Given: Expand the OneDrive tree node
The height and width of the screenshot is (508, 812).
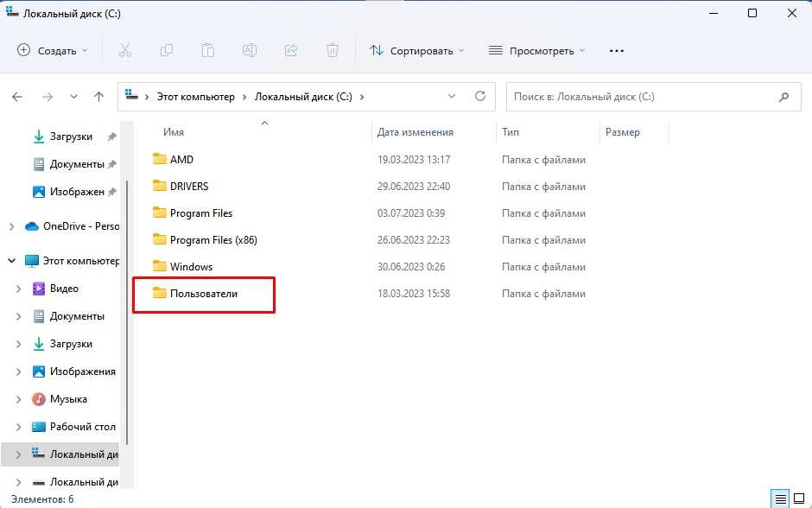Looking at the screenshot, I should click(x=11, y=226).
